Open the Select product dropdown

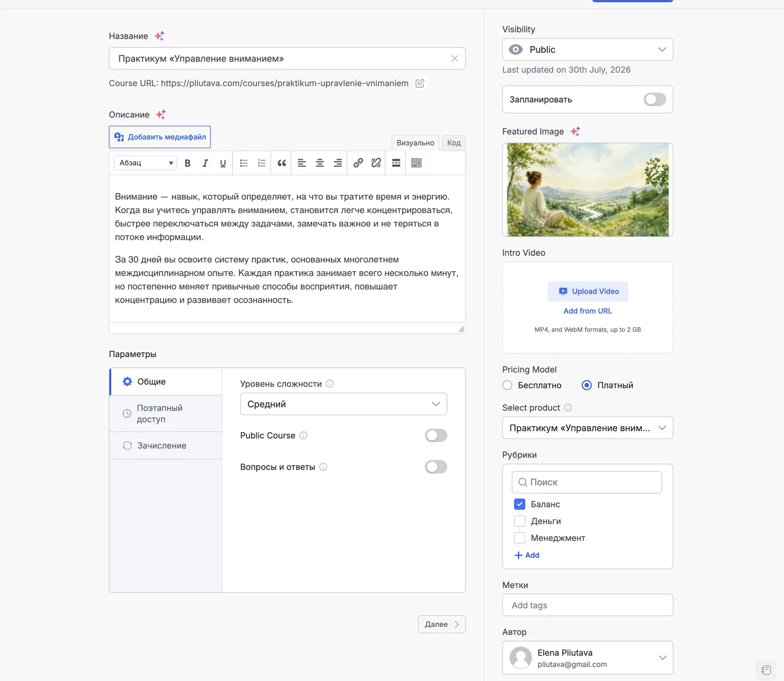587,428
